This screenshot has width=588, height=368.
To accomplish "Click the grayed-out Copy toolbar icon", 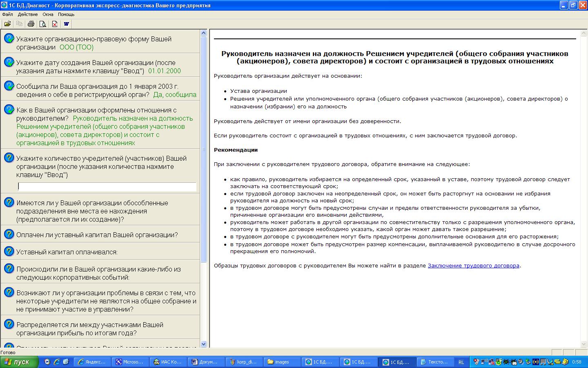I will click(19, 24).
